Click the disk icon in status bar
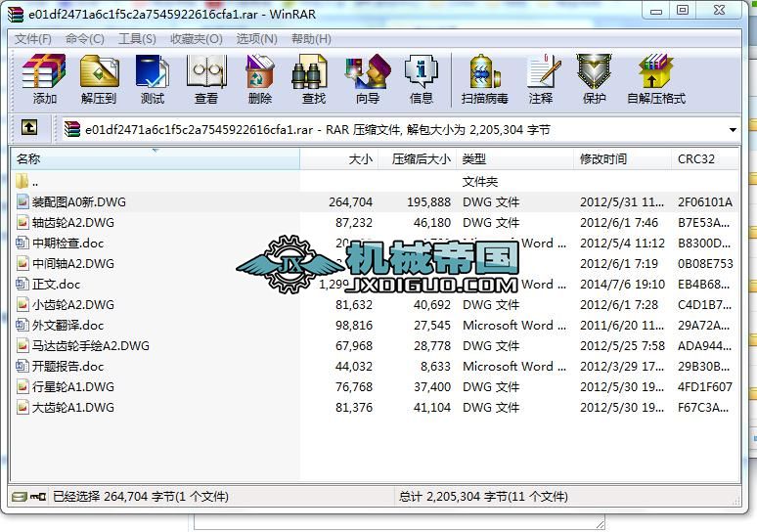757x532 pixels. tap(20, 496)
